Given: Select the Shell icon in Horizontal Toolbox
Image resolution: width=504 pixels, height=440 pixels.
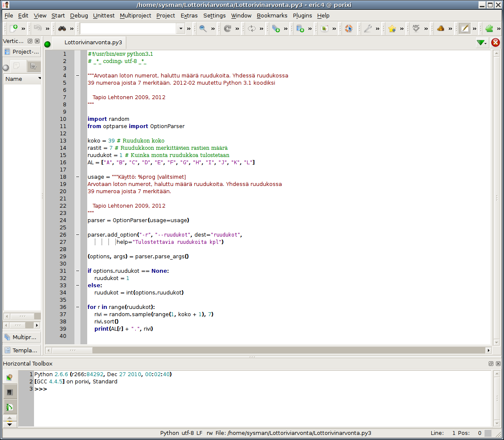Looking at the screenshot, I should point(10,377).
